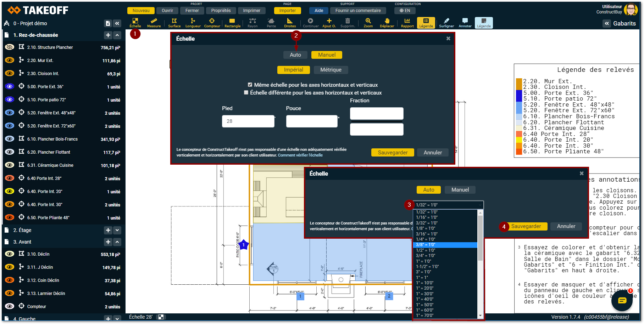The height and width of the screenshot is (324, 644).
Task: Select the Surface measuring tool
Action: 174,23
